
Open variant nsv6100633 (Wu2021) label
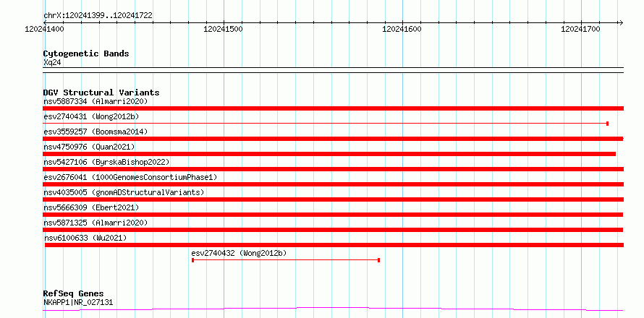[x=85, y=238]
